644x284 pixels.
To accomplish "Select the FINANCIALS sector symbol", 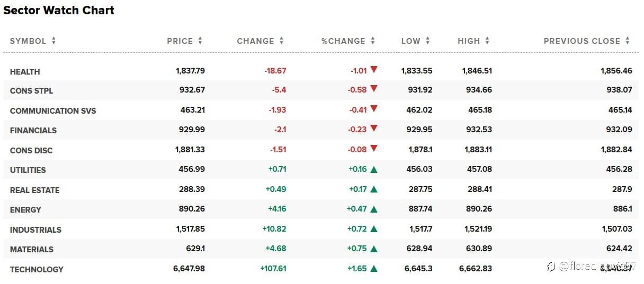I will (33, 131).
